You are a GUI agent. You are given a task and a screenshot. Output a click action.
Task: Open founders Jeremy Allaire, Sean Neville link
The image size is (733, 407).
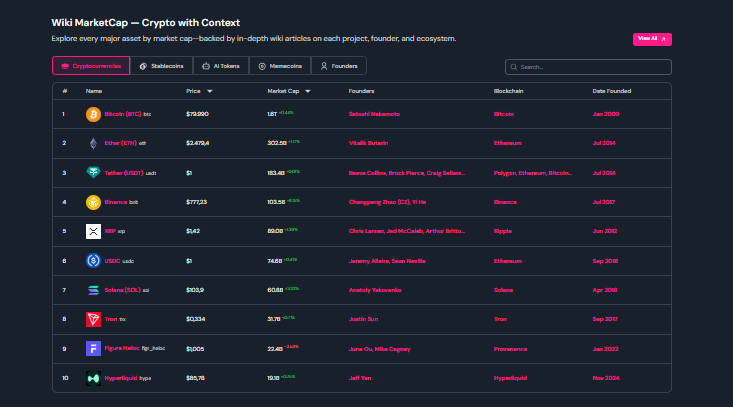(387, 261)
